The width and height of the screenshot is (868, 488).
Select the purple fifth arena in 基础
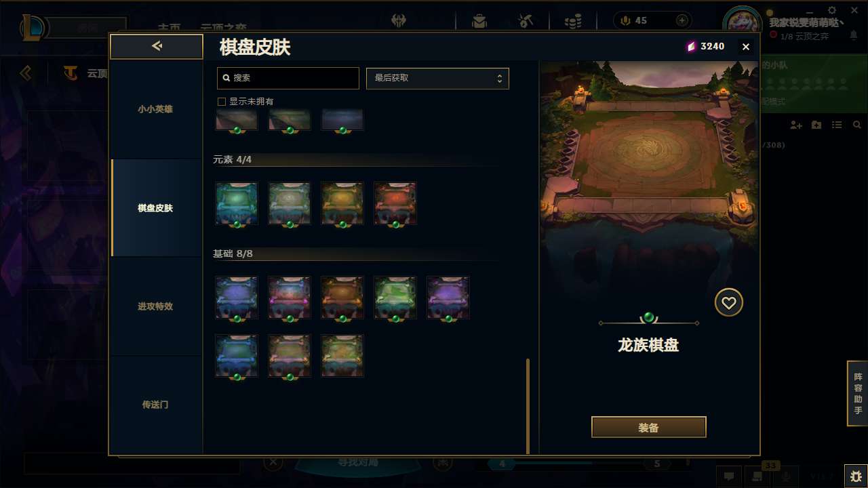(x=448, y=298)
